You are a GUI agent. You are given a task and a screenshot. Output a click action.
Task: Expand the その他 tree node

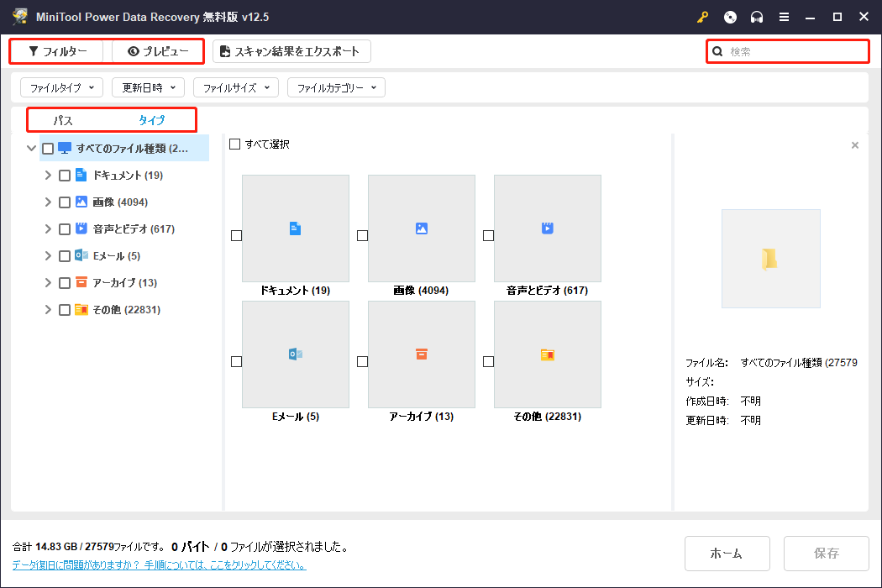point(48,310)
